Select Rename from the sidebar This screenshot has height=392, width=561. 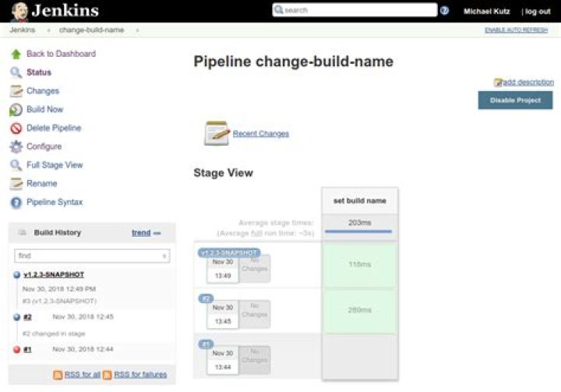click(x=41, y=184)
